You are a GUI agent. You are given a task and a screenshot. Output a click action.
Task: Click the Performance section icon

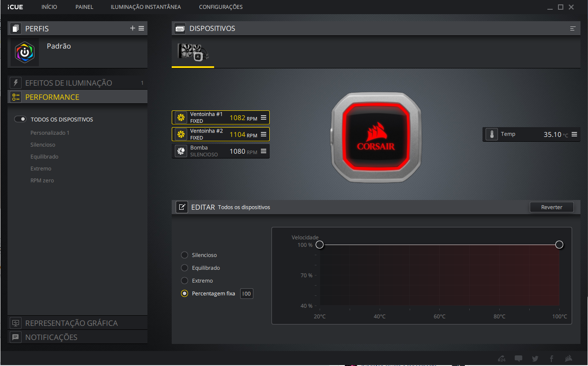[16, 97]
